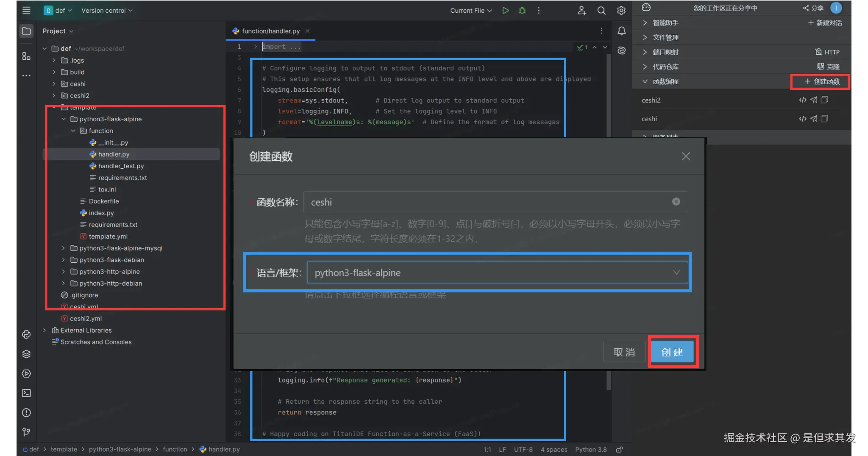The image size is (868, 456).
Task: Click the 取消 button
Action: tap(624, 352)
